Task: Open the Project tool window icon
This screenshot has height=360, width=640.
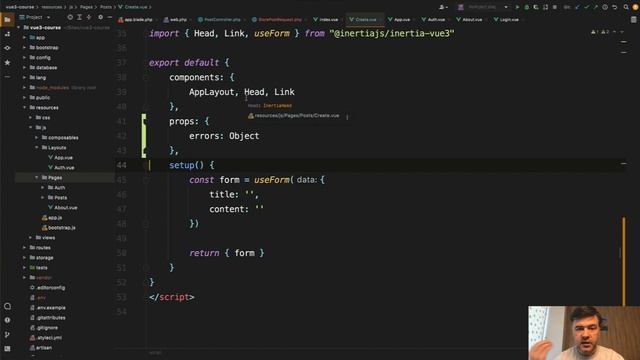Action: point(7,20)
